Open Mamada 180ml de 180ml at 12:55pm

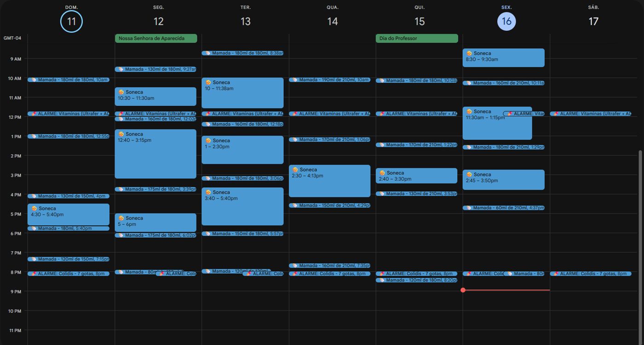(x=69, y=137)
